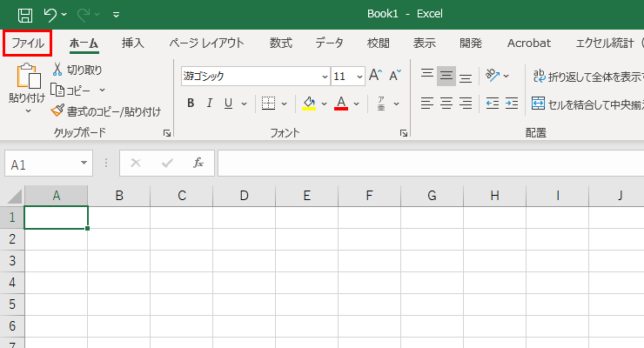
Task: Expand fill color dropdown arrow
Action: [x=324, y=104]
